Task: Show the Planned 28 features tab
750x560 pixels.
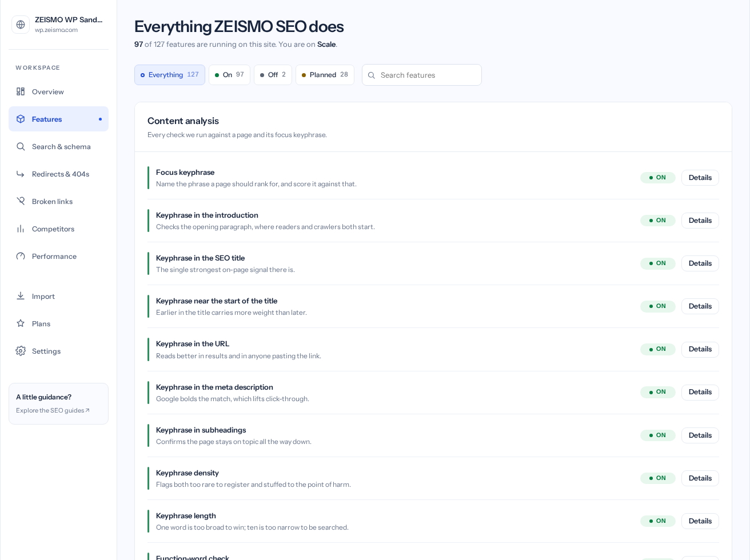Action: click(325, 75)
